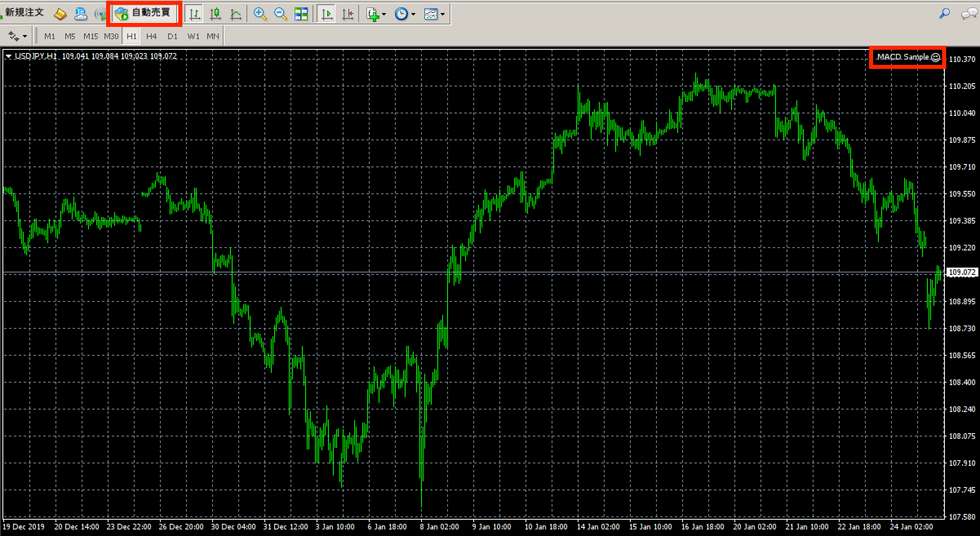Viewport: 980px width, 536px height.
Task: Select the bar chart display mode
Action: coord(194,13)
